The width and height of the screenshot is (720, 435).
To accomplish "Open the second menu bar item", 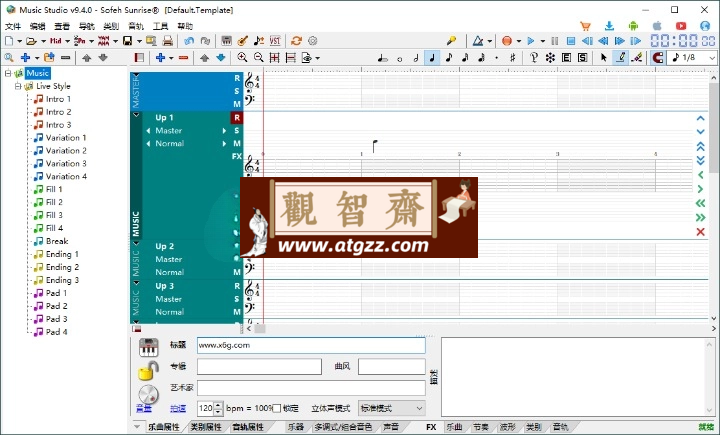I will coord(37,26).
